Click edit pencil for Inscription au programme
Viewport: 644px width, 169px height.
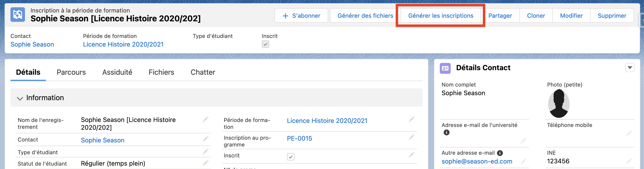coord(411,137)
